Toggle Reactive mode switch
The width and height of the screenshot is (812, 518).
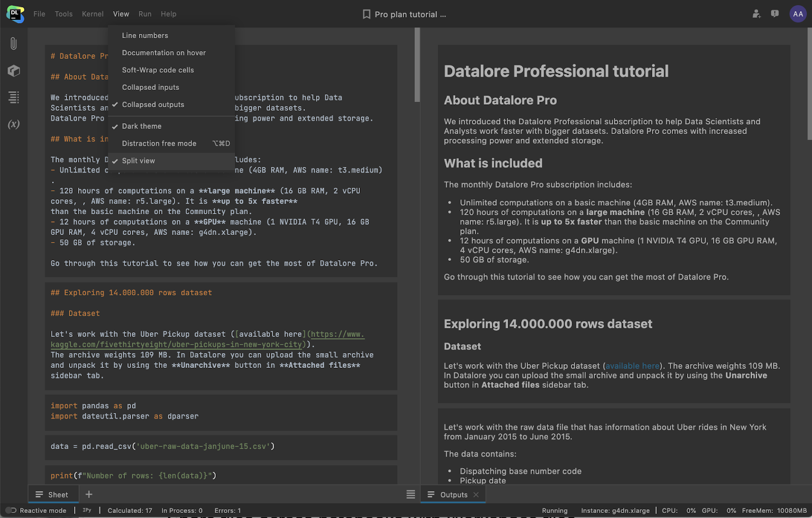(x=11, y=510)
